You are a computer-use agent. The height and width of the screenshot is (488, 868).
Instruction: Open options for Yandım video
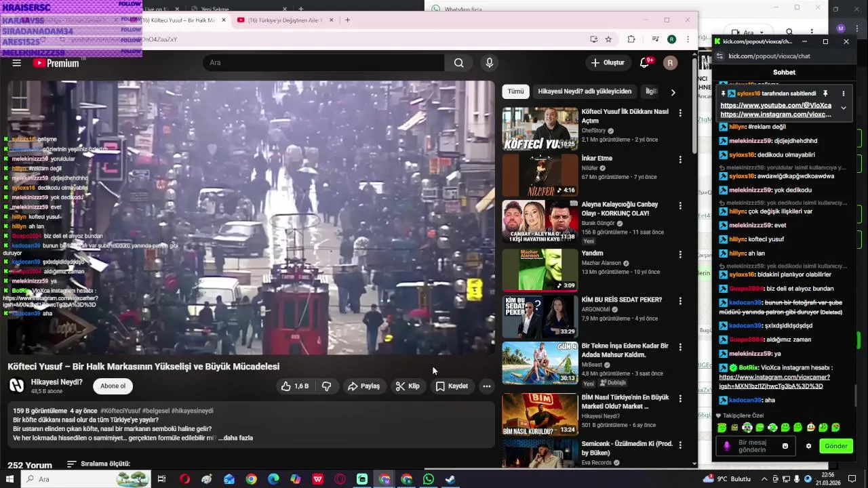680,254
